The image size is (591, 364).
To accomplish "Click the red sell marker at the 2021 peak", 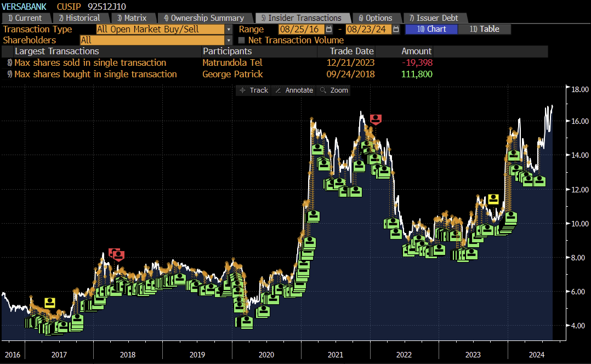I will 375,118.
